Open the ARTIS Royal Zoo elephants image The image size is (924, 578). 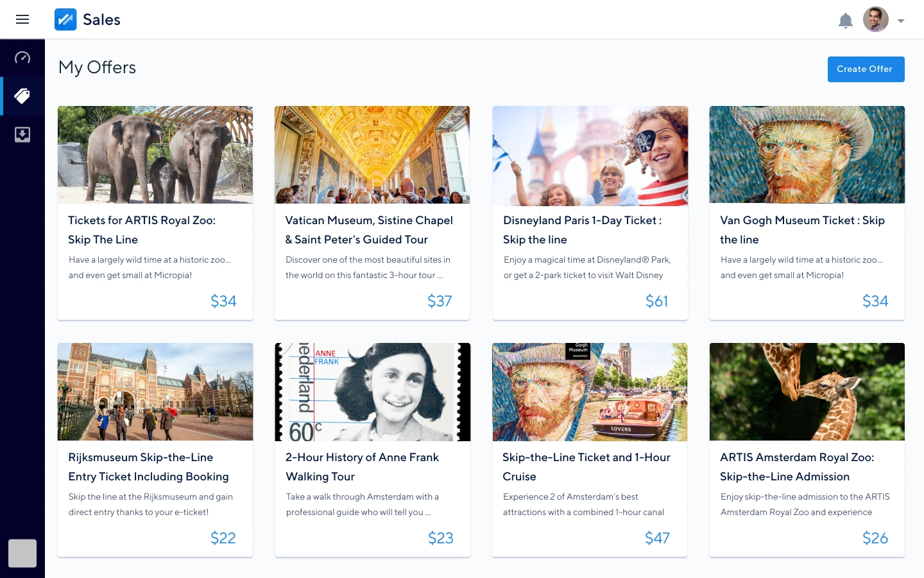click(155, 155)
